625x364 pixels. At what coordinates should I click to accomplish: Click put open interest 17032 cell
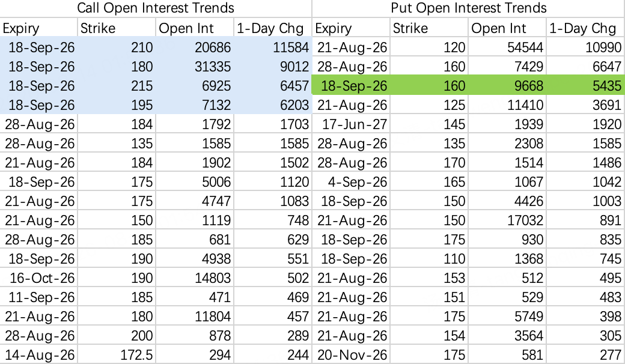coord(507,220)
